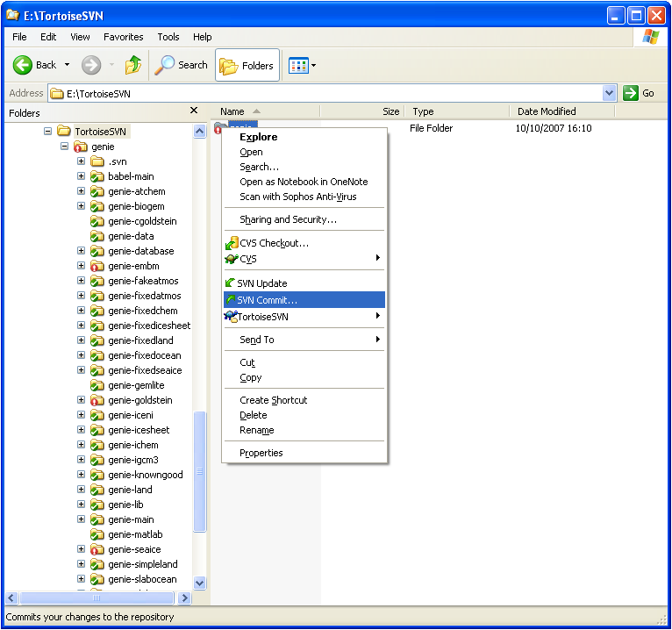Viewport: 672px width, 630px height.
Task: Collapse the genie folder tree node
Action: 65,147
